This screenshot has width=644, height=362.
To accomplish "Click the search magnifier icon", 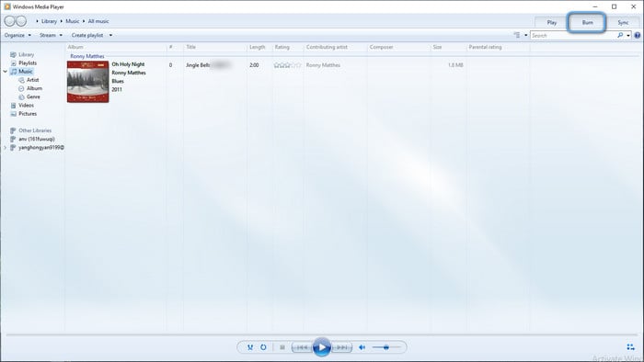I will click(x=620, y=35).
